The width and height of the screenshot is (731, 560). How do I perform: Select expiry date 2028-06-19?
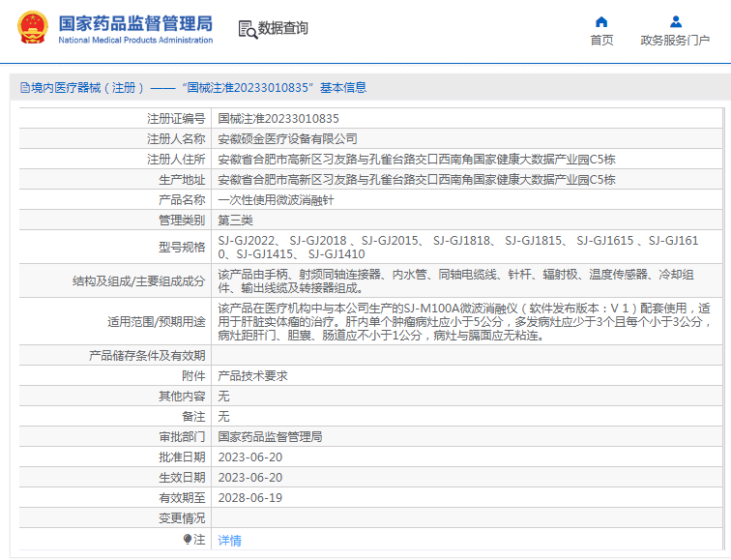(250, 498)
